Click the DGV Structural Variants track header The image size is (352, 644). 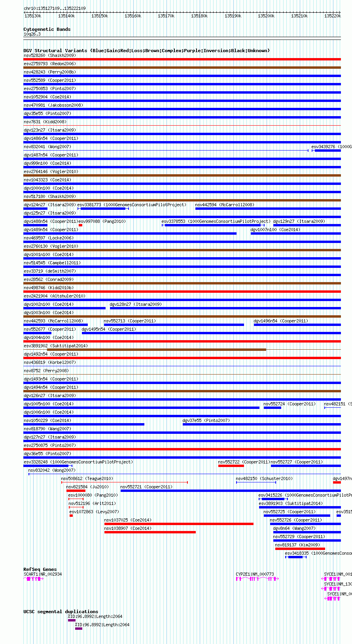click(x=147, y=51)
